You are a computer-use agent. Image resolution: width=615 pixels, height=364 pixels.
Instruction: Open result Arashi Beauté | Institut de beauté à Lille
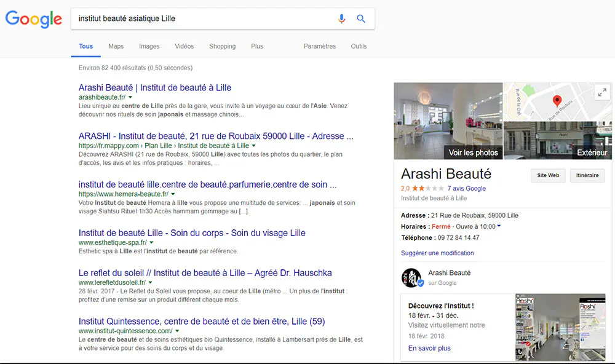155,87
